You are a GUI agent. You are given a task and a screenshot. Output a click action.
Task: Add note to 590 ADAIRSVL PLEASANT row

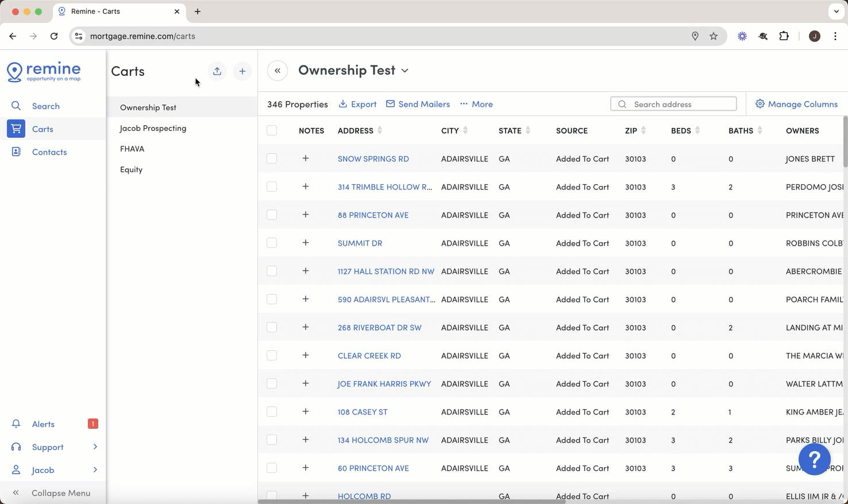(306, 299)
